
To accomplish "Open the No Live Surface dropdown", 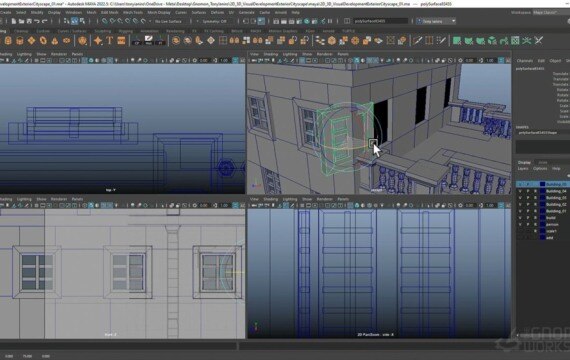I will (168, 21).
